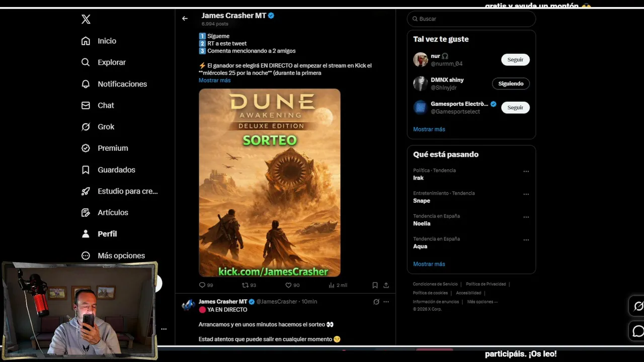This screenshot has width=644, height=362.
Task: Open options for Irak trend
Action: coord(526,171)
